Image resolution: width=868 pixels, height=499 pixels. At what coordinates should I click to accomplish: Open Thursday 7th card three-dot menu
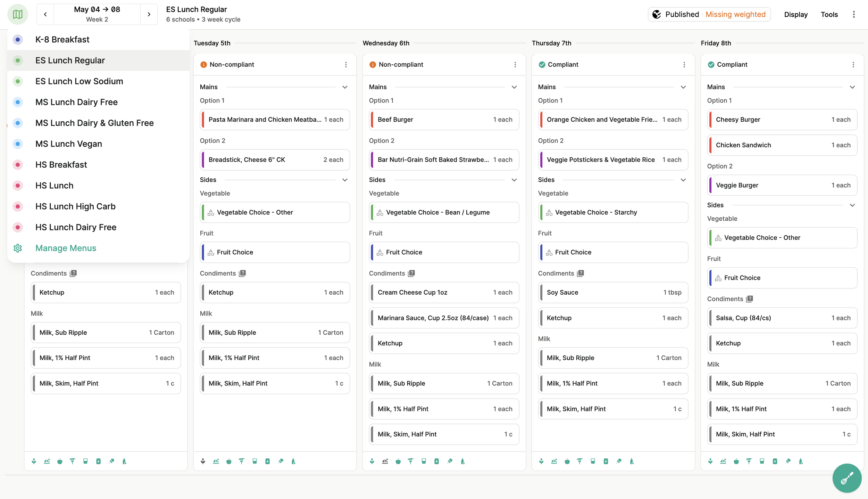[x=684, y=65]
